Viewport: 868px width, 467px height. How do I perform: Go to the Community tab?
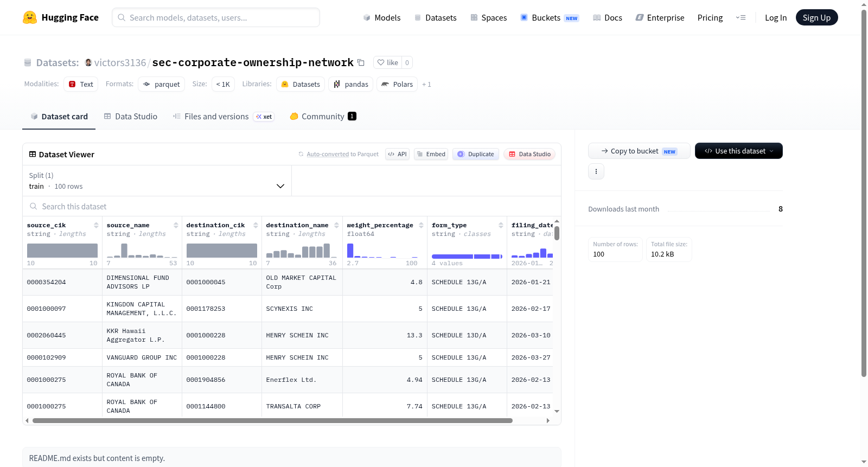tap(323, 117)
